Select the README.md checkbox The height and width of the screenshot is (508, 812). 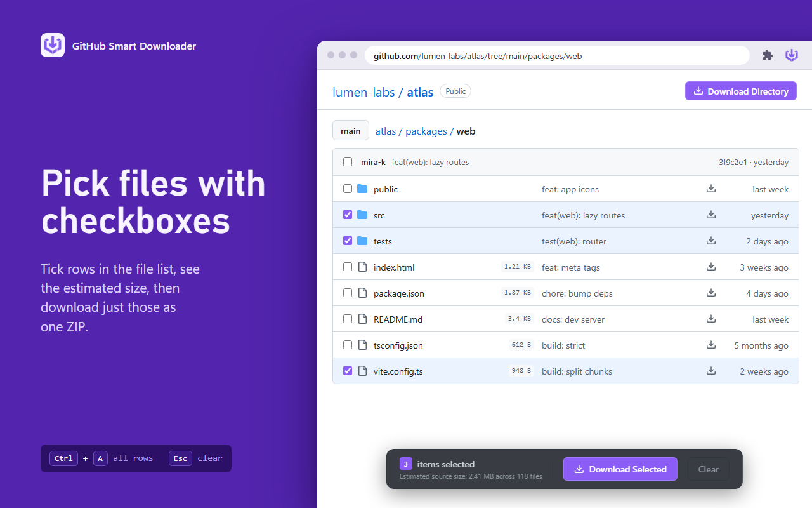348,319
